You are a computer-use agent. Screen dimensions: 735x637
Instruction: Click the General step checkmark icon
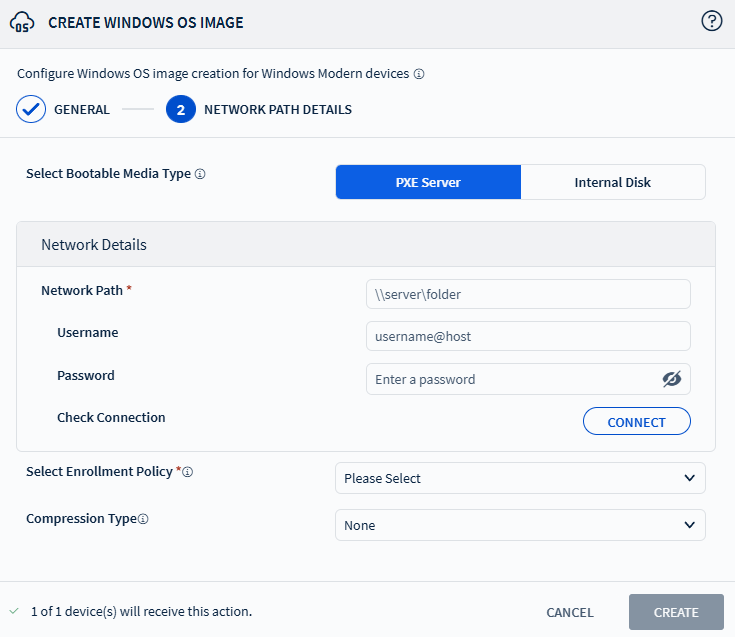click(x=31, y=109)
